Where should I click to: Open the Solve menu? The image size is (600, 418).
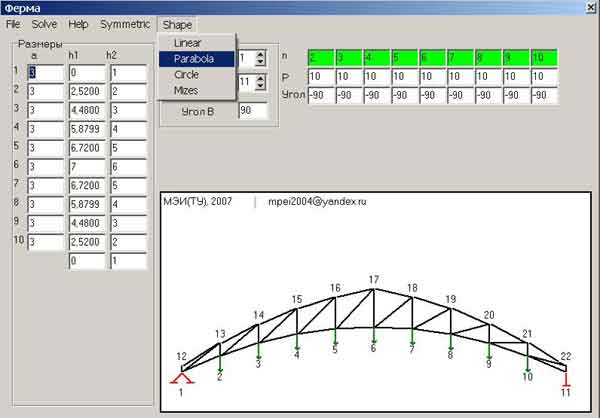pos(44,24)
